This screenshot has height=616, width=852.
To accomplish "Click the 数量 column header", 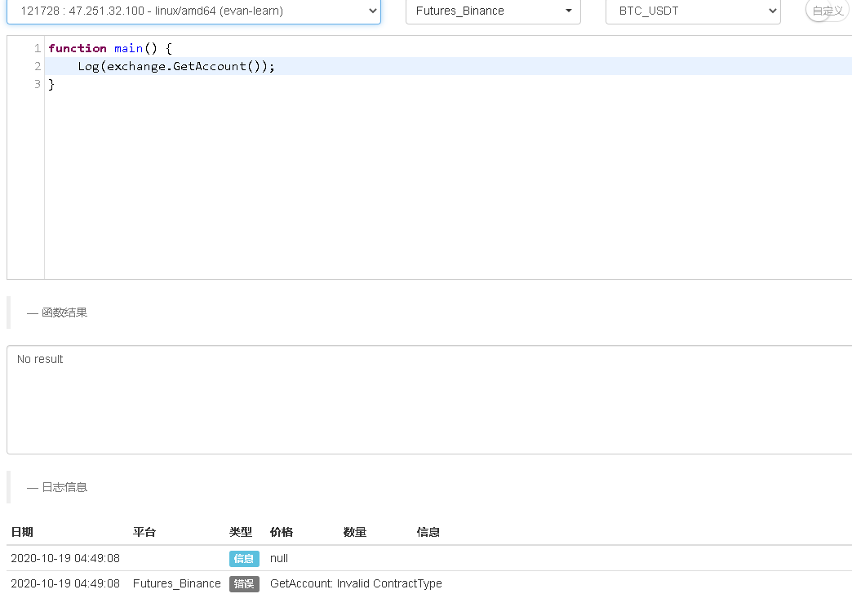I will pos(355,532).
